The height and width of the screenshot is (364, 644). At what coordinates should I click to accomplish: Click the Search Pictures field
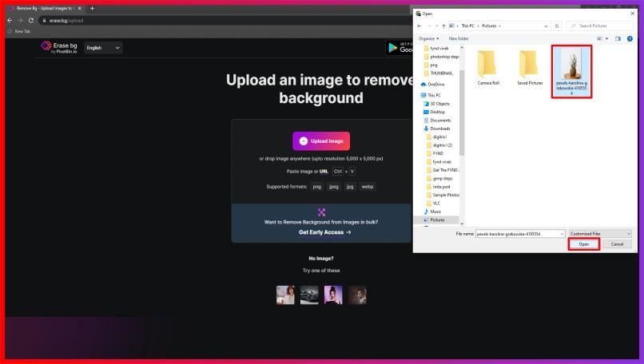pyautogui.click(x=599, y=26)
